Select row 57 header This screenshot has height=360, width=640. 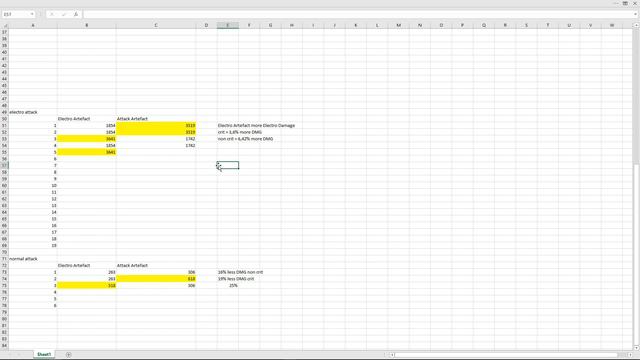click(x=4, y=165)
